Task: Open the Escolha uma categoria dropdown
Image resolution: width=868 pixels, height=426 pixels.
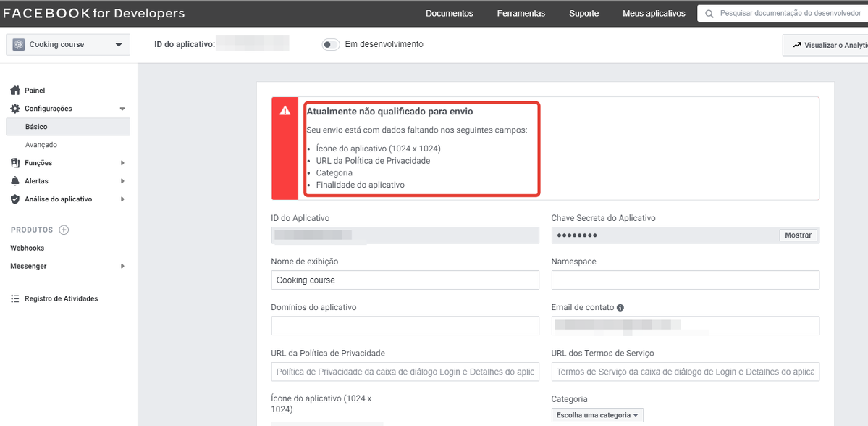Action: pos(597,415)
